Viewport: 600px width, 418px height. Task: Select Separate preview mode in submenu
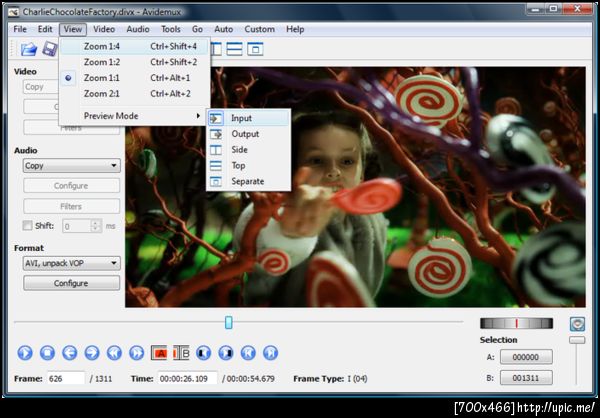(x=248, y=181)
